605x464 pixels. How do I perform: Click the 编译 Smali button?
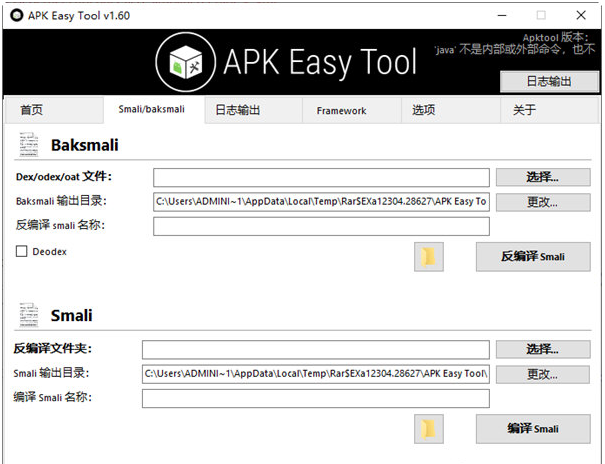[x=533, y=429]
